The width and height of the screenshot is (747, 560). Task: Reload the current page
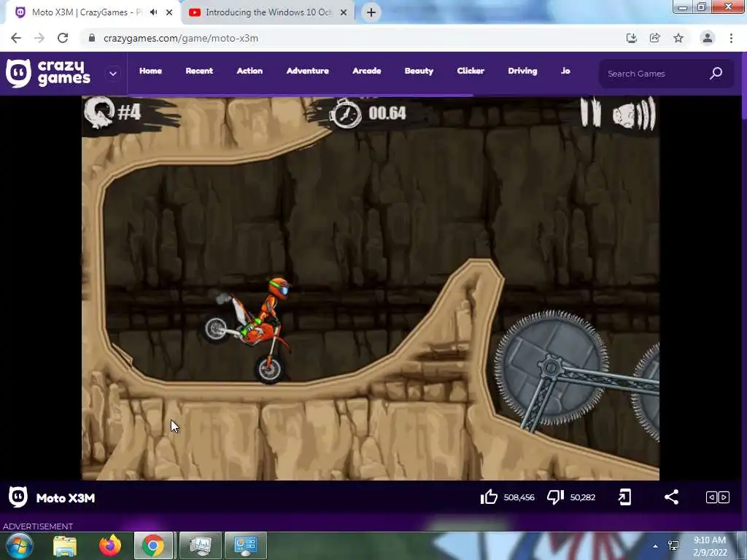tap(63, 38)
